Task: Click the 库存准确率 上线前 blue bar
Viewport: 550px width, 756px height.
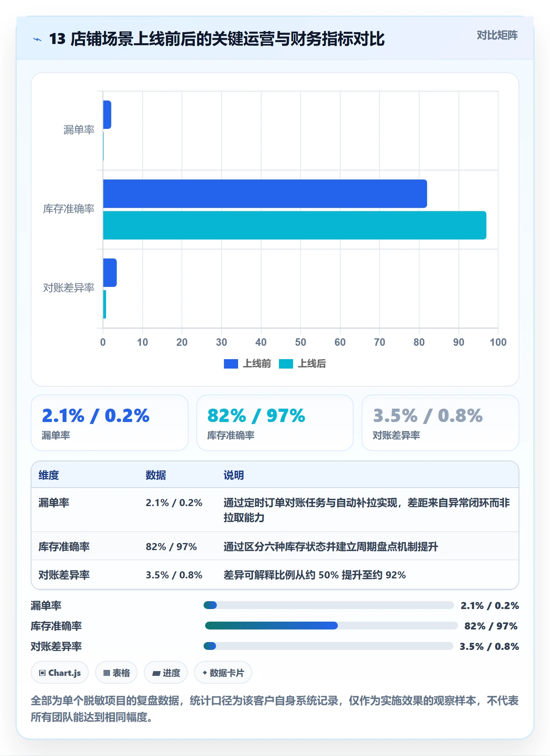Action: coord(265,194)
